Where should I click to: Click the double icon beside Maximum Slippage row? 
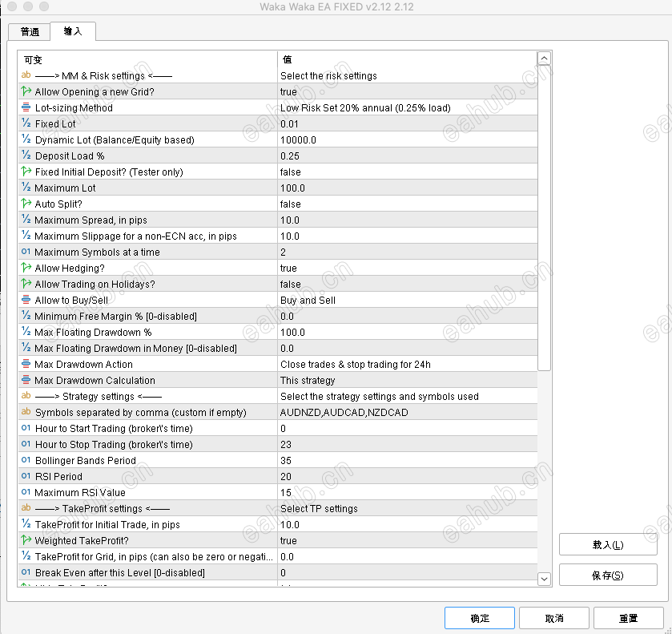[x=26, y=235]
